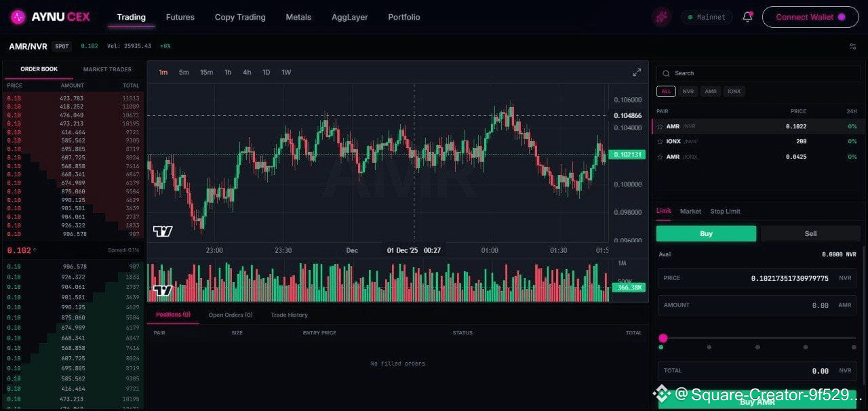Connect Wallet
868x411 pixels.
pos(810,17)
